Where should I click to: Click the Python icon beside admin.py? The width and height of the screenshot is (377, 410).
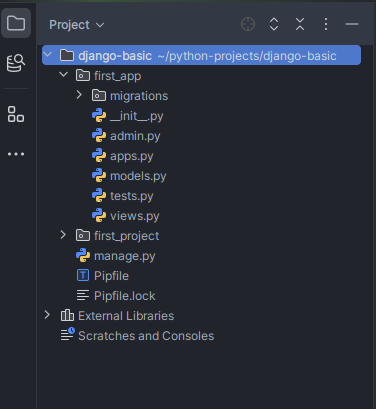point(99,136)
